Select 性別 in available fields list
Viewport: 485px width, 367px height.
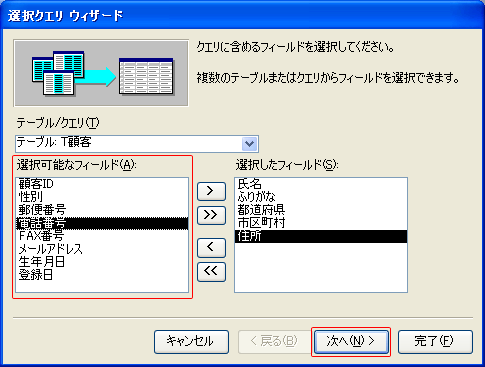102,197
